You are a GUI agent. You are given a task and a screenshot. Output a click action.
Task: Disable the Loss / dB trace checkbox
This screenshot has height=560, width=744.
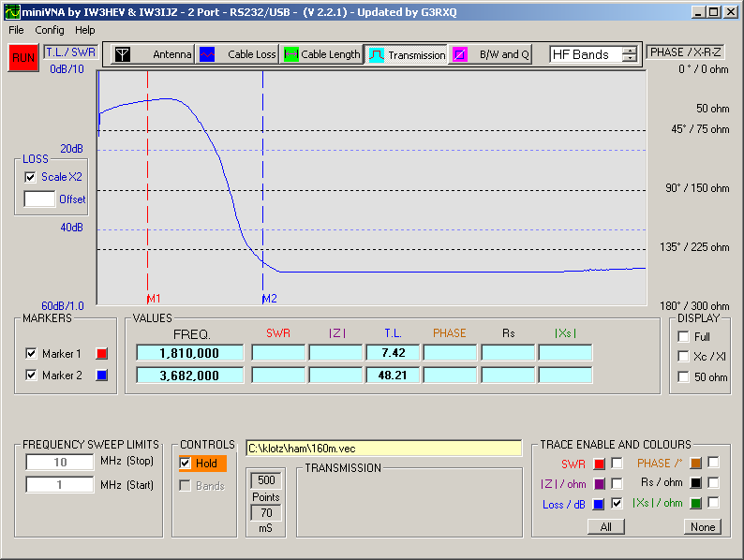(617, 503)
